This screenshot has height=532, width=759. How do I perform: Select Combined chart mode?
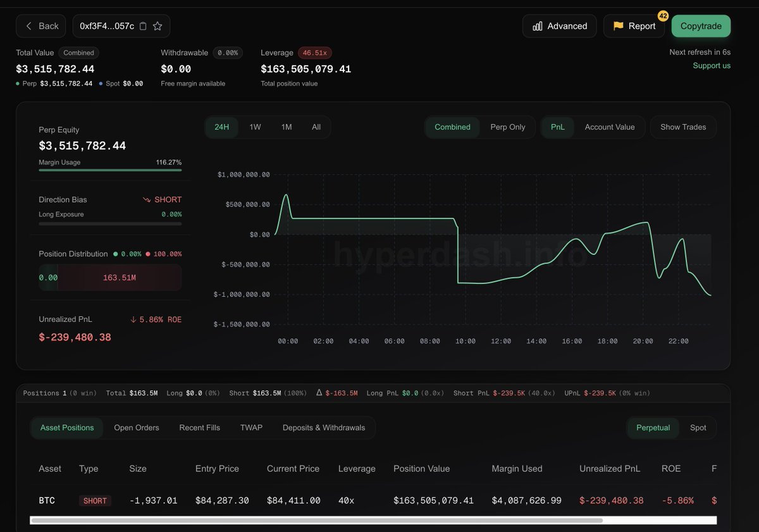pyautogui.click(x=452, y=127)
